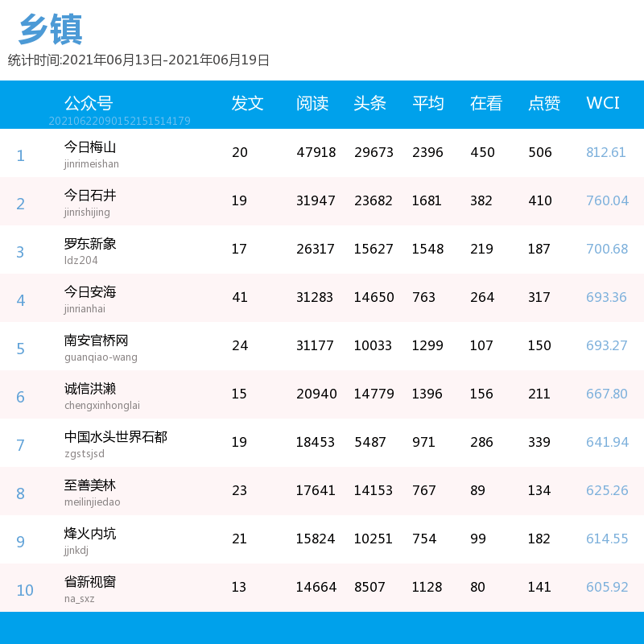
Task: Click the 罗东新象 account name
Action: point(90,244)
